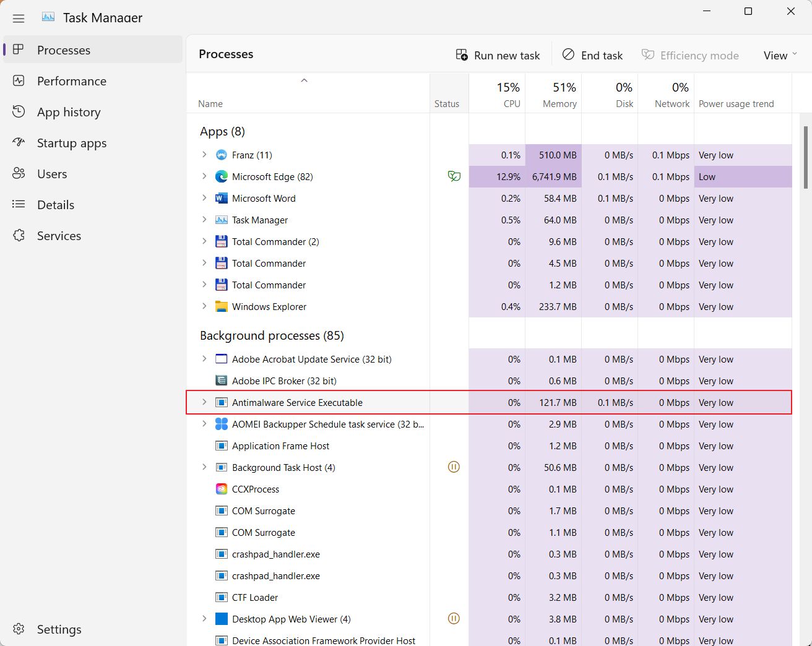Open the View dropdown menu
The image size is (812, 646).
pos(780,55)
